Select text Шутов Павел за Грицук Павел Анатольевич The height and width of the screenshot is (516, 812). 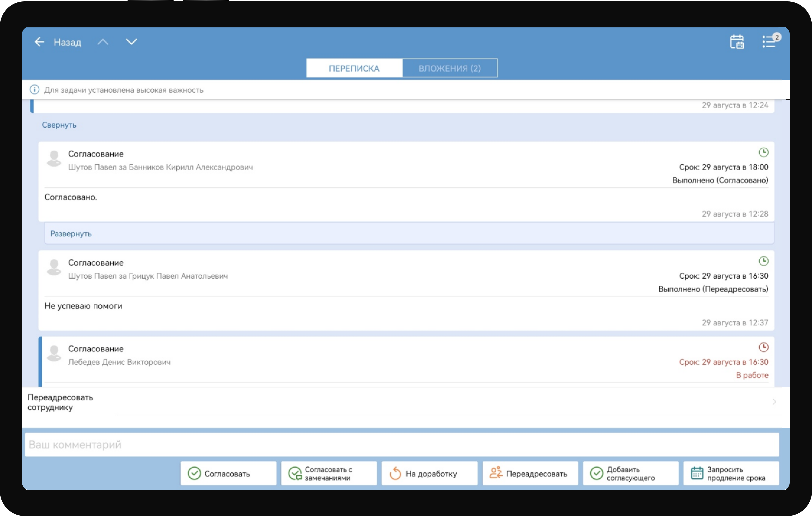coord(148,276)
